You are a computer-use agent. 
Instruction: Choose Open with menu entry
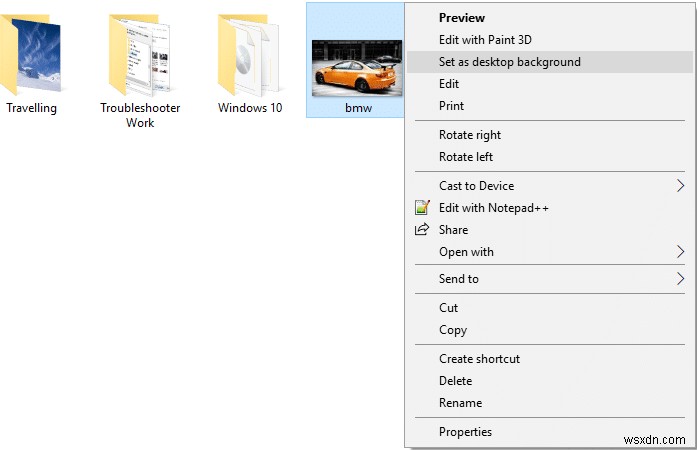coord(550,252)
